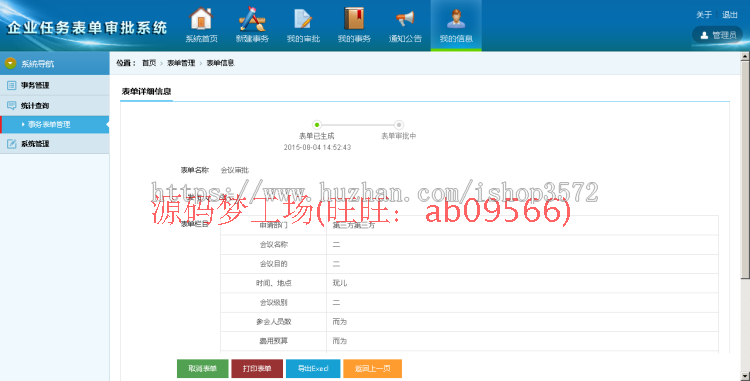Image resolution: width=750 pixels, height=381 pixels.
Task: Click the 取消表单 green button
Action: 202,369
